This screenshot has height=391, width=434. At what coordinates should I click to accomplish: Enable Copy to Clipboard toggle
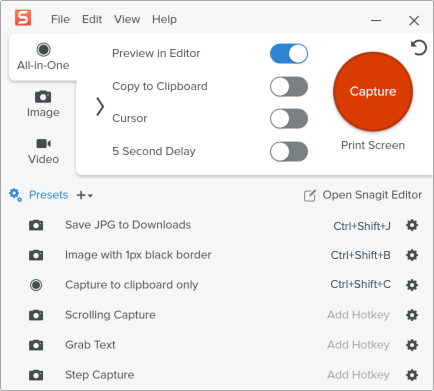(x=289, y=87)
